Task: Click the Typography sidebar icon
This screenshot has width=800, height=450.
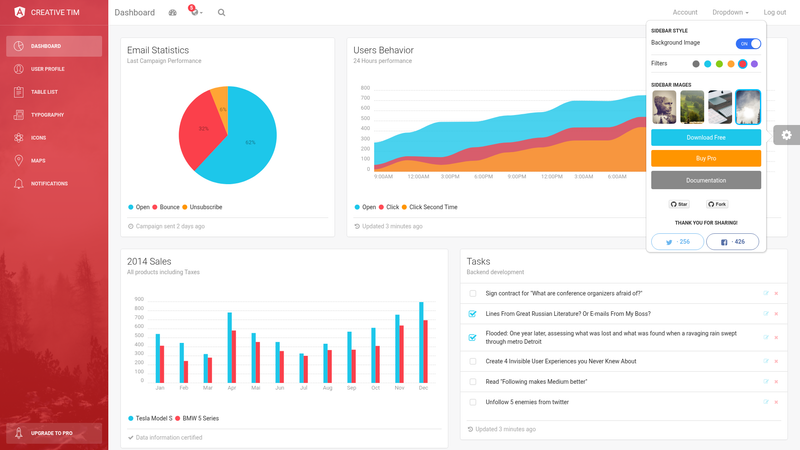Action: [x=19, y=115]
